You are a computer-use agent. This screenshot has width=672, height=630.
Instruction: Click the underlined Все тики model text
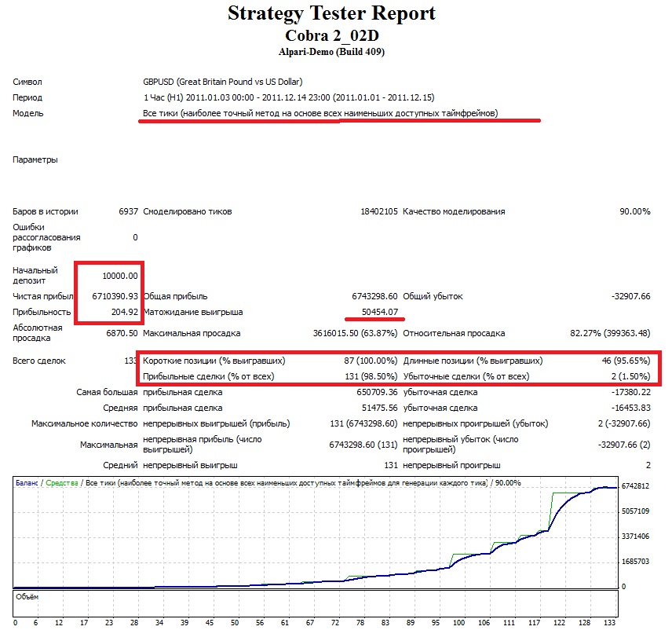point(320,113)
